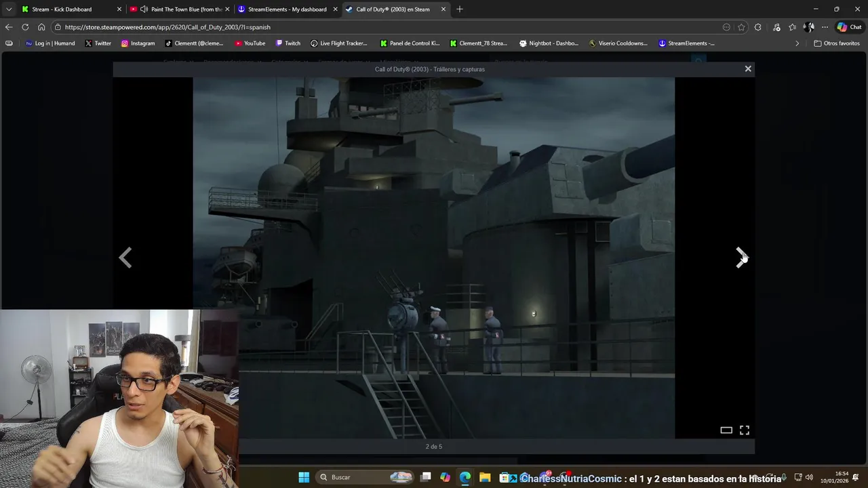
Task: Click the taskbar Buscar search box
Action: click(366, 477)
